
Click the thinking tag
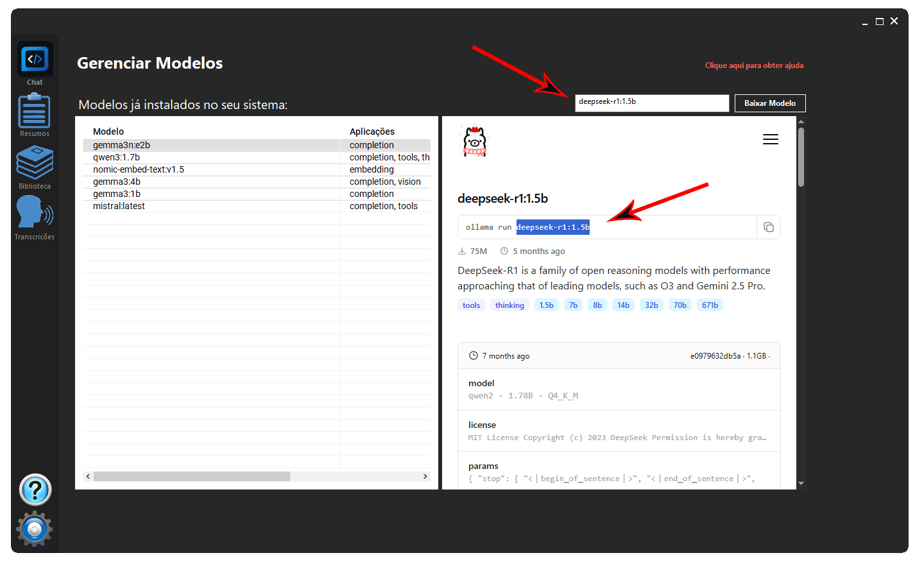(509, 305)
